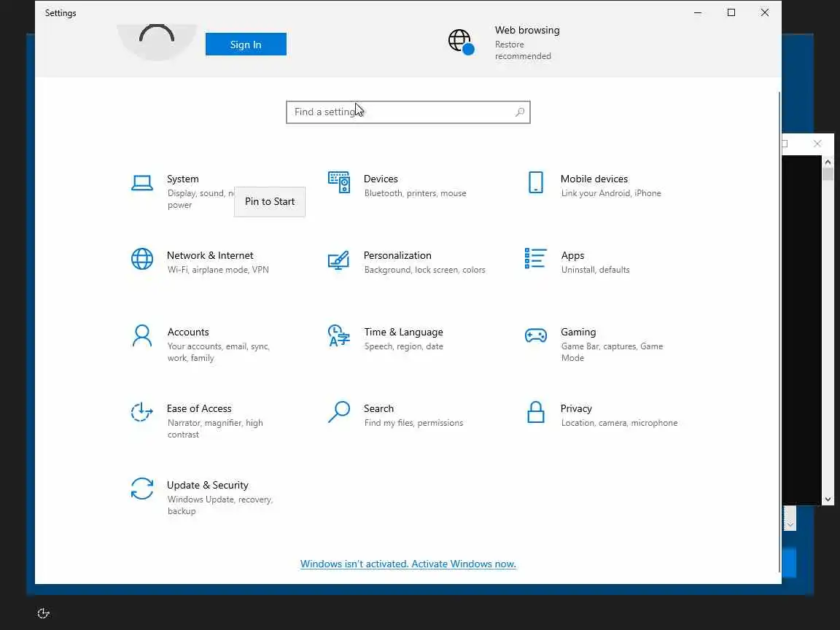The image size is (840, 630).
Task: Click 'Link your Android, iPhone' description
Action: point(611,193)
